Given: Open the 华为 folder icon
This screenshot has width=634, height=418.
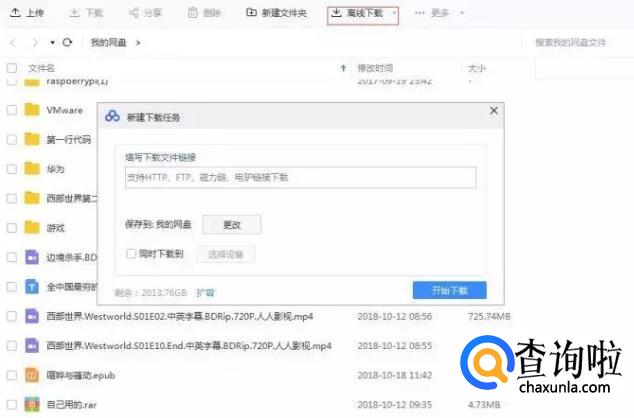Looking at the screenshot, I should tap(32, 169).
